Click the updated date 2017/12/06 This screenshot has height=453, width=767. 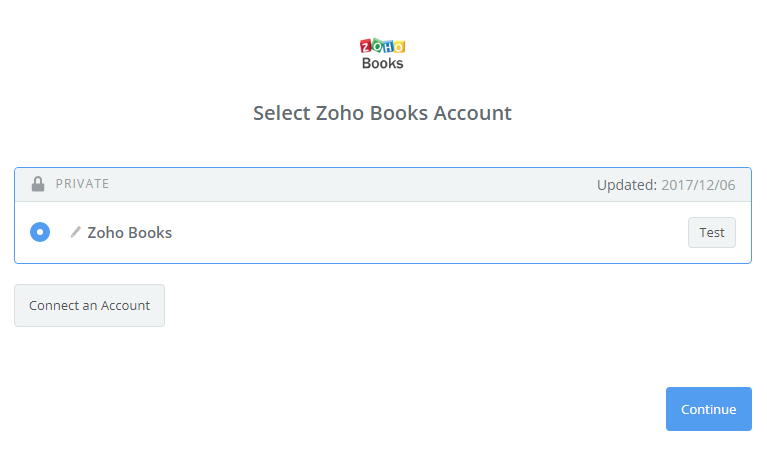coord(698,185)
